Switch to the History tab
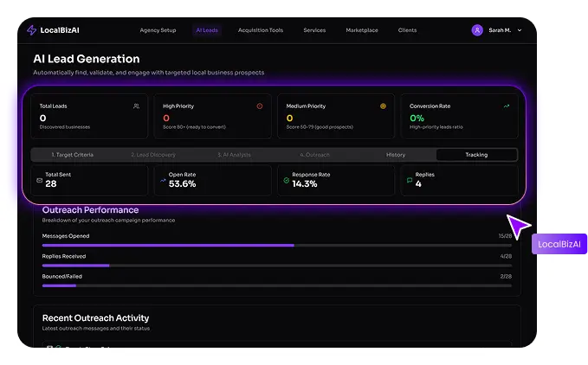Image resolution: width=588 pixels, height=365 pixels. (x=396, y=155)
